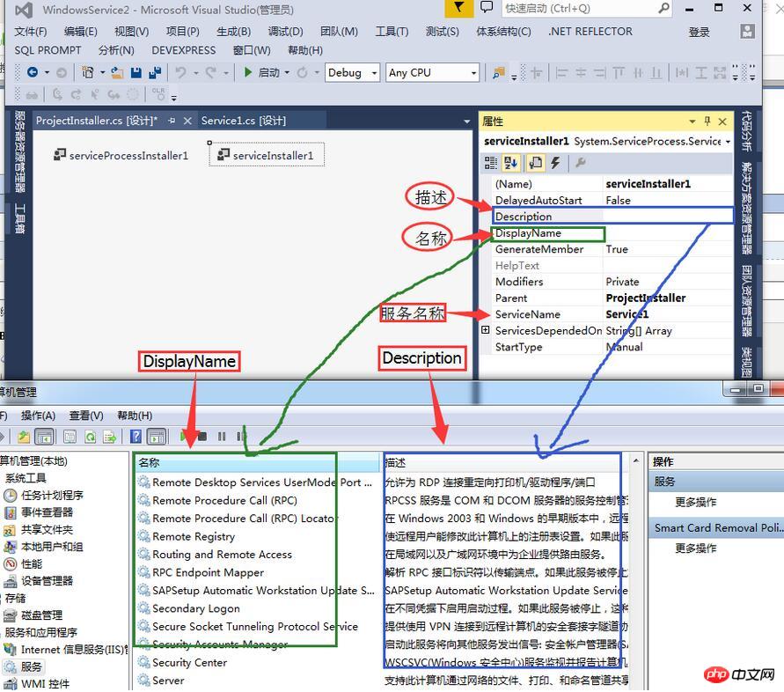Viewport: 784px width, 692px height.
Task: Toggle Show/Hide Action Pane icon
Action: [157, 437]
